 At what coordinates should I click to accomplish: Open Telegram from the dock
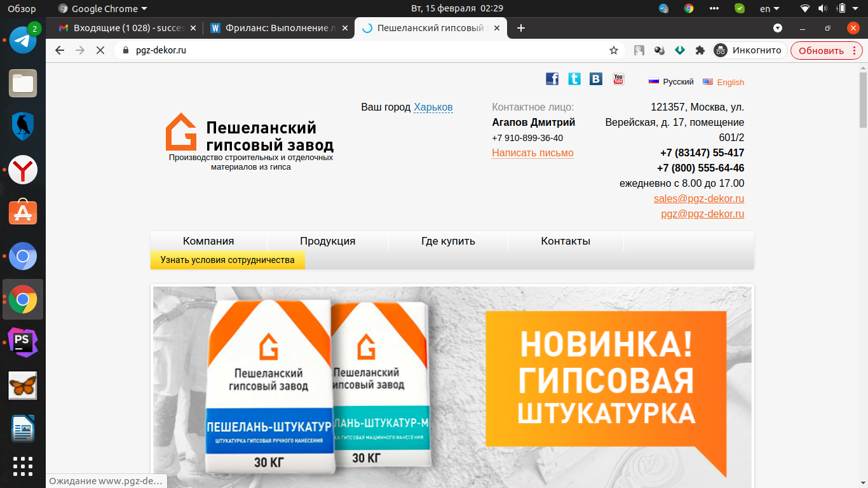pos(23,40)
